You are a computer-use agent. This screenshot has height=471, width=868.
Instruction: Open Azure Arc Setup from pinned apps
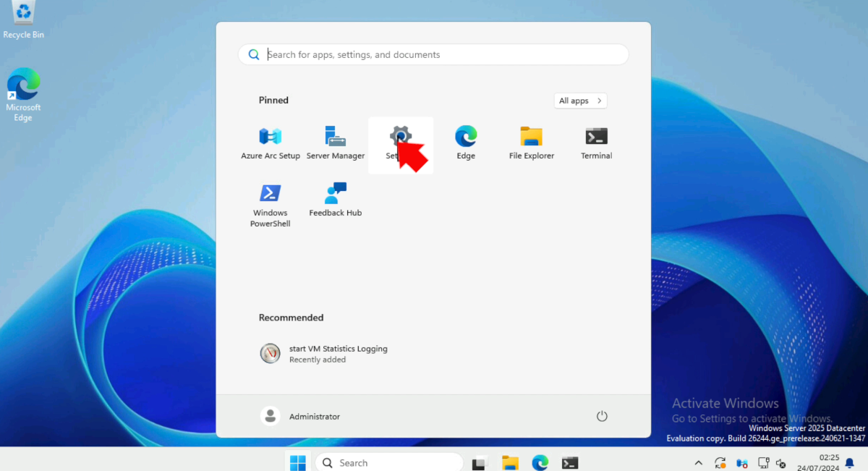point(270,143)
